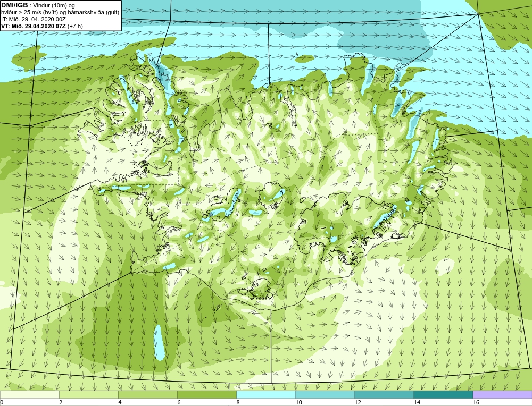Pick the 12–14 m/s teal swatch
This screenshot has height=406, width=532.
click(384, 394)
